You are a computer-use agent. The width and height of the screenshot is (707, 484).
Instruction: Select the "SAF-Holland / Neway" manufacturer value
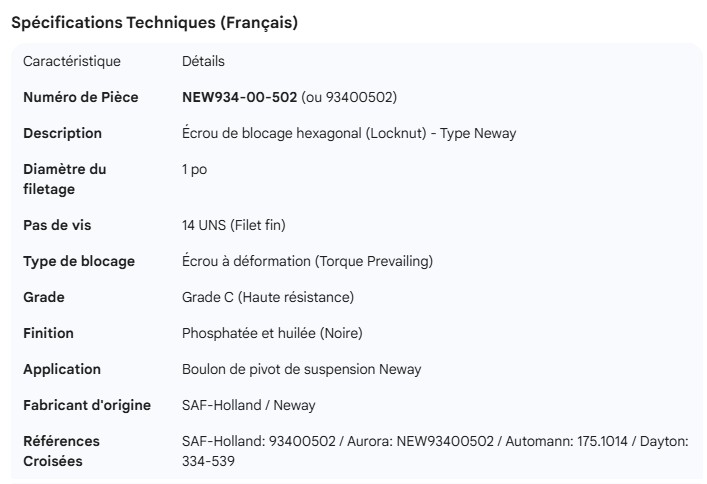[249, 405]
